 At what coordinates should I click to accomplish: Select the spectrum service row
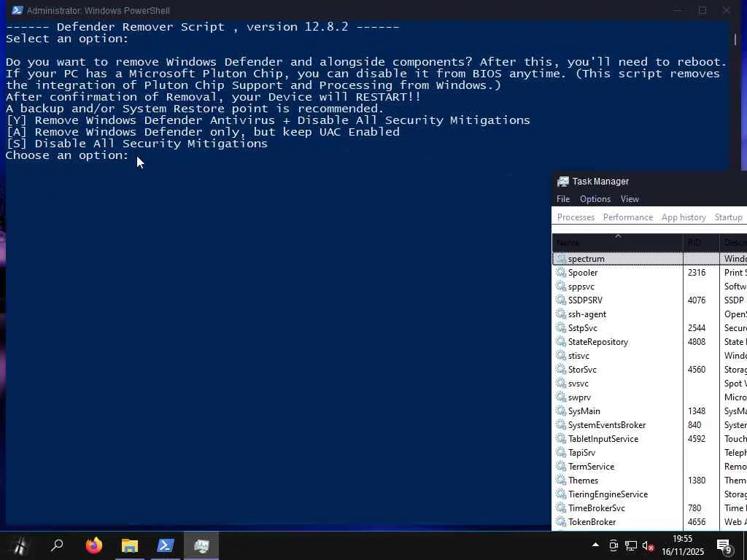click(649, 259)
